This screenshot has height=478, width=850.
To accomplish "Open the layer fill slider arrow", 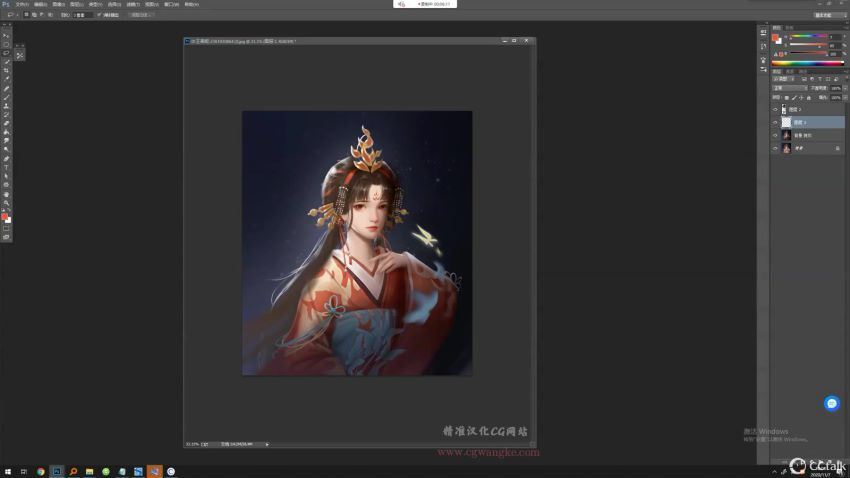I will point(845,98).
